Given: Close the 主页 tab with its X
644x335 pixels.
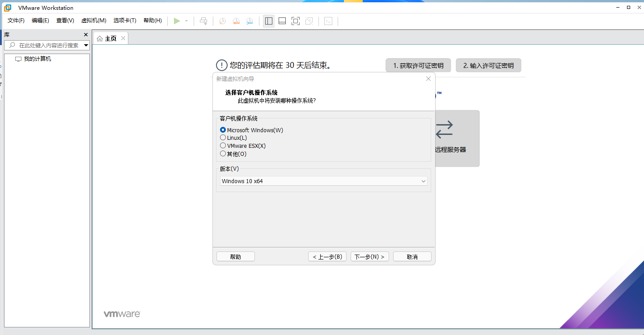Looking at the screenshot, I should tap(123, 38).
